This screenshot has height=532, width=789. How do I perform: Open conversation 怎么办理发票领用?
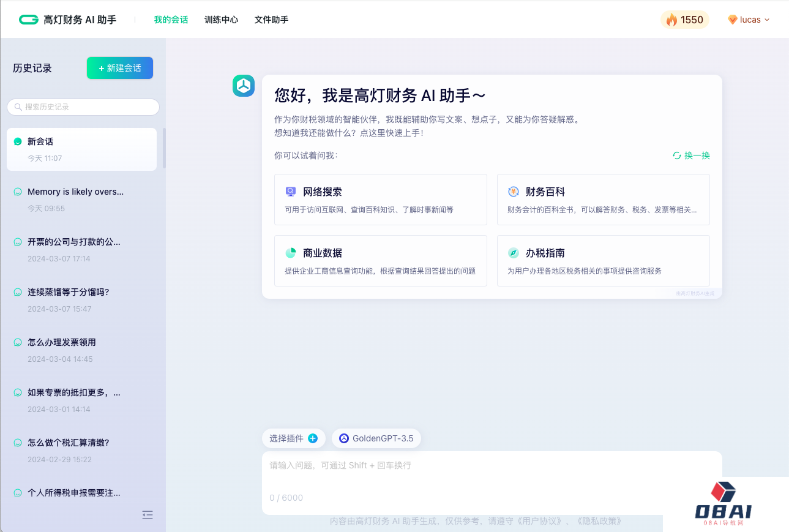[x=82, y=350]
